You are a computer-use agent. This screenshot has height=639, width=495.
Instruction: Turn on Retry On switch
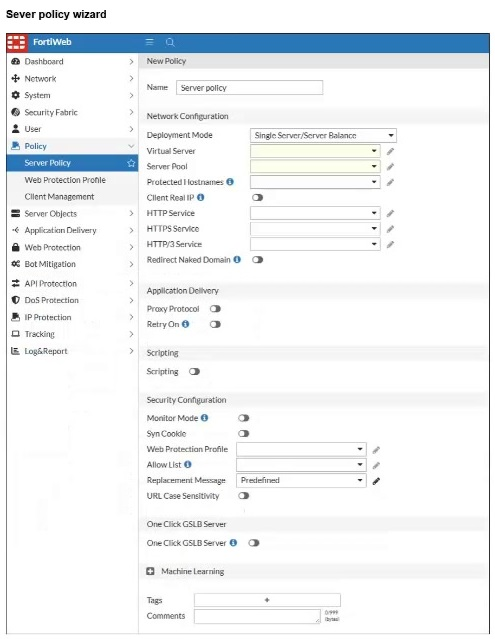tap(216, 324)
